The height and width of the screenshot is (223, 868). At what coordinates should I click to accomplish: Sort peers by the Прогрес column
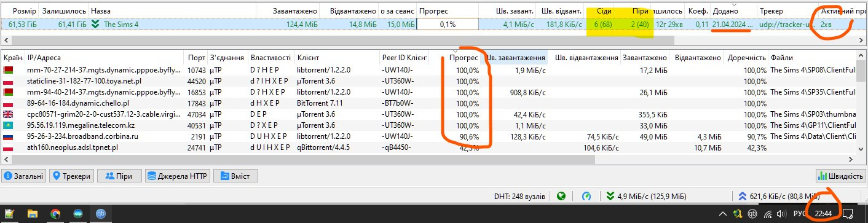point(464,58)
